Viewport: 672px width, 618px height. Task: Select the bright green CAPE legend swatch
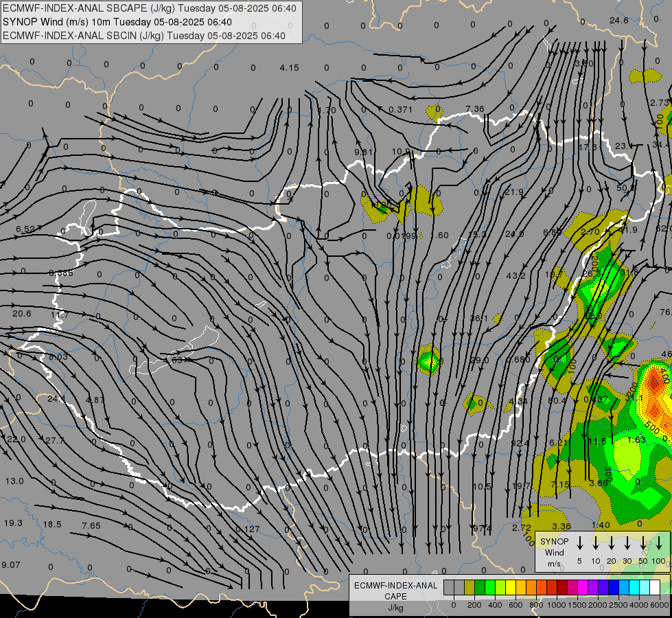coord(490,587)
